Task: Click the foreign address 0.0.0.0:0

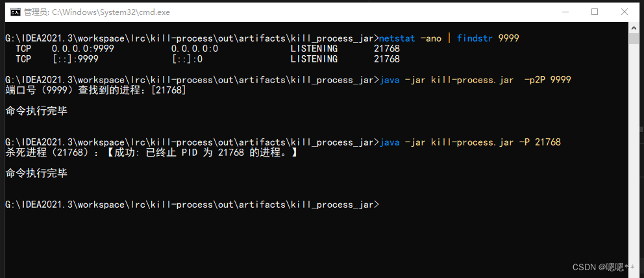Action: 194,49
